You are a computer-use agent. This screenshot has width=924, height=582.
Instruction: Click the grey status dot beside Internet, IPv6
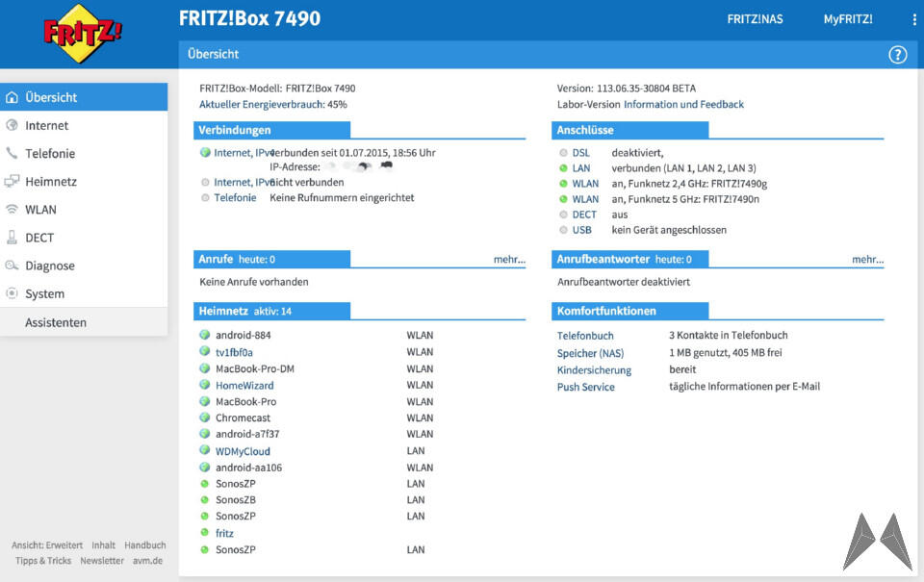click(205, 182)
